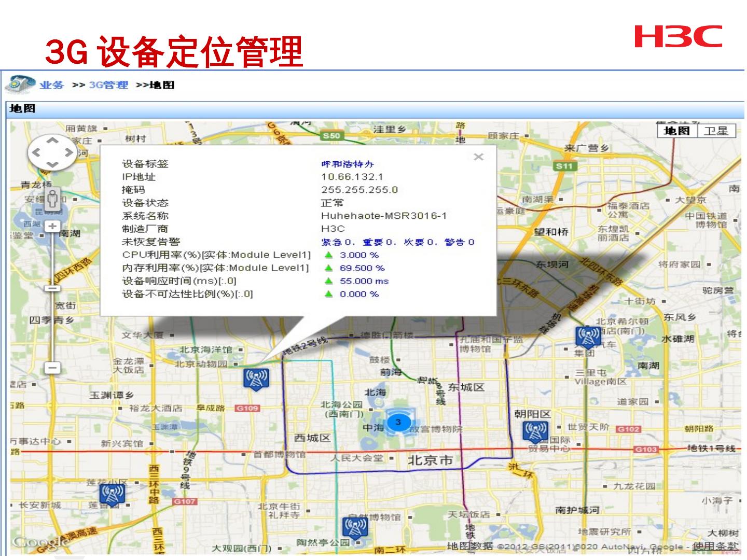Close the device info popup

478,157
